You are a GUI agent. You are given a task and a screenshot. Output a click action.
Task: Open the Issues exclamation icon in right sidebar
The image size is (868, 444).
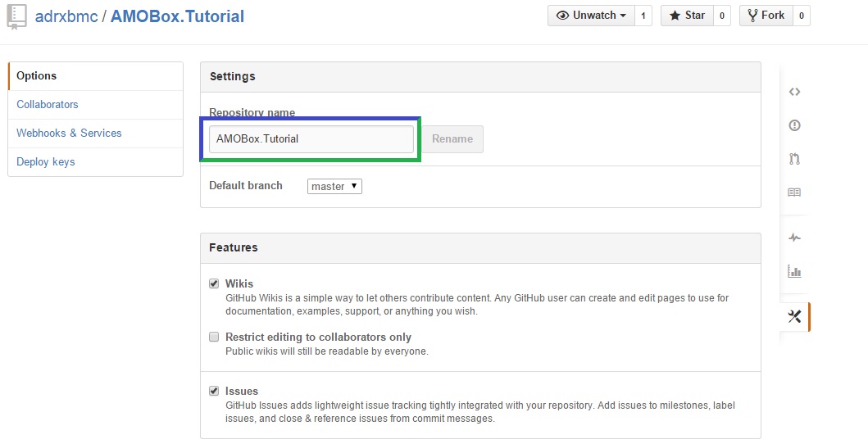click(794, 125)
